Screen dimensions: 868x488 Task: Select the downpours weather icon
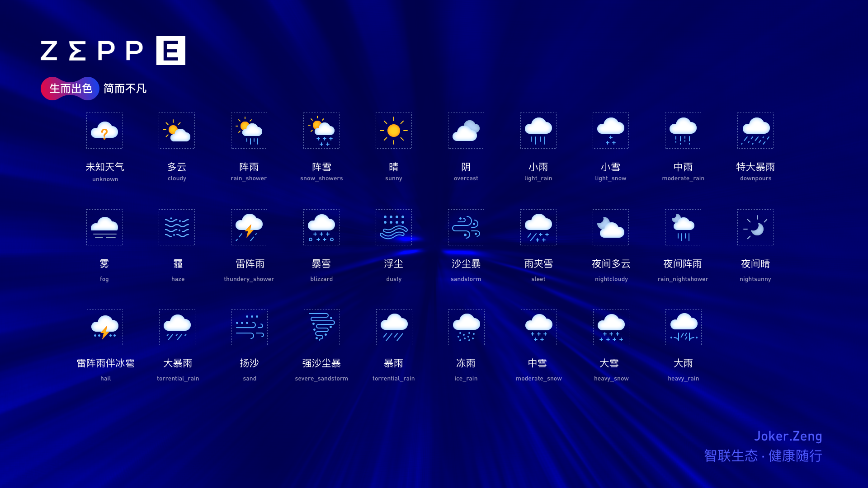(x=755, y=131)
